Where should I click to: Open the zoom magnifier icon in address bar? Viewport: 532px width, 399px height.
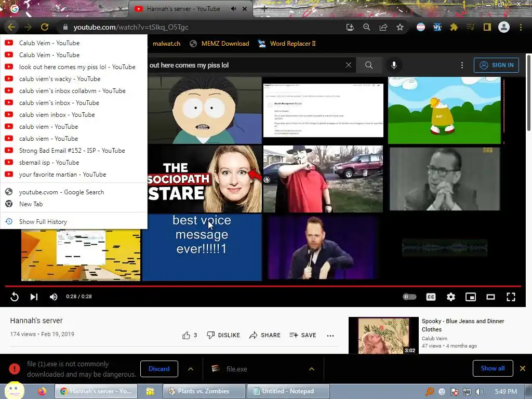tap(366, 27)
